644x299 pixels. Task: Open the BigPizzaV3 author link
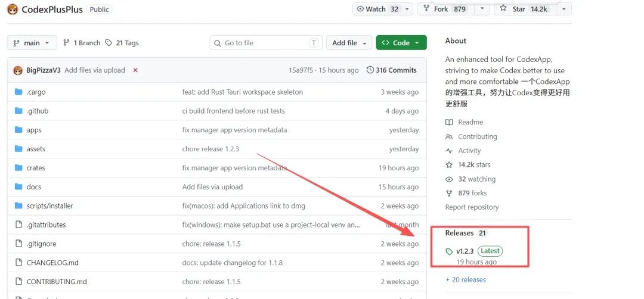44,70
